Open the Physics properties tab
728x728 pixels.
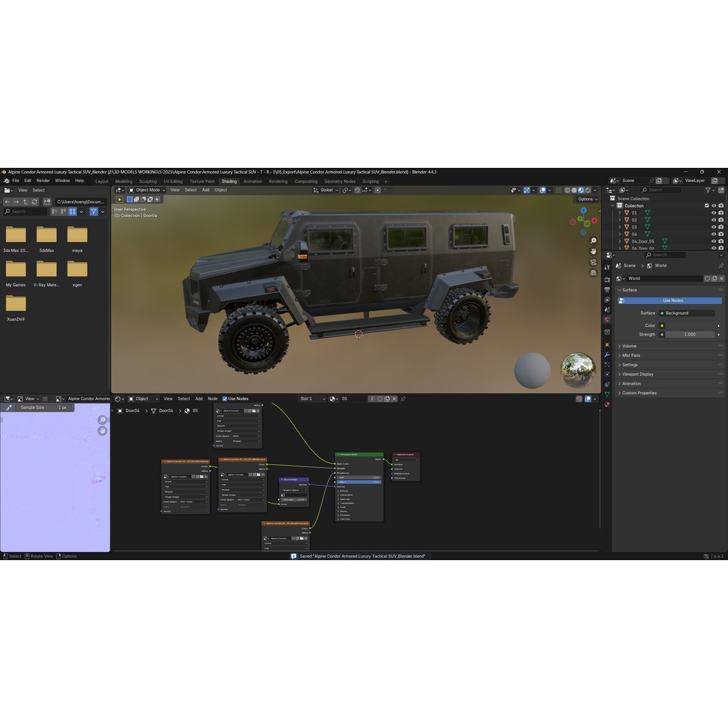607,375
